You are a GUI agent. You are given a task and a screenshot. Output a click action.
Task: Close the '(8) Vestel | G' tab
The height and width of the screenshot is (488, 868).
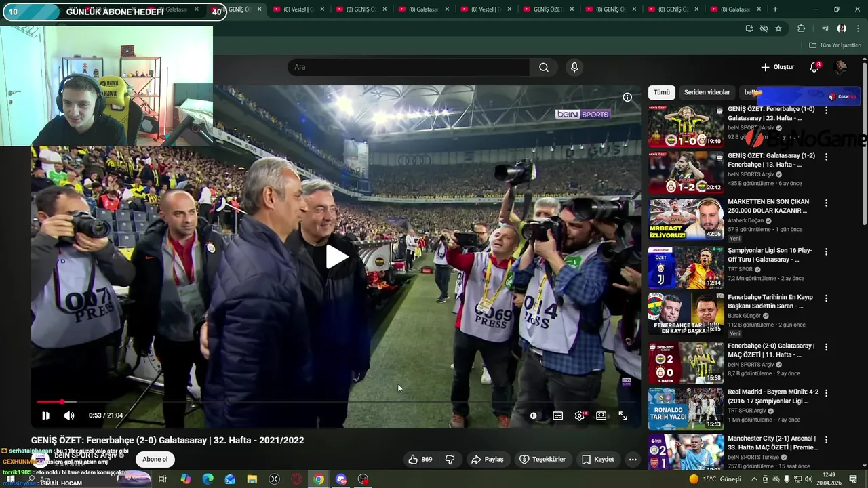point(322,9)
